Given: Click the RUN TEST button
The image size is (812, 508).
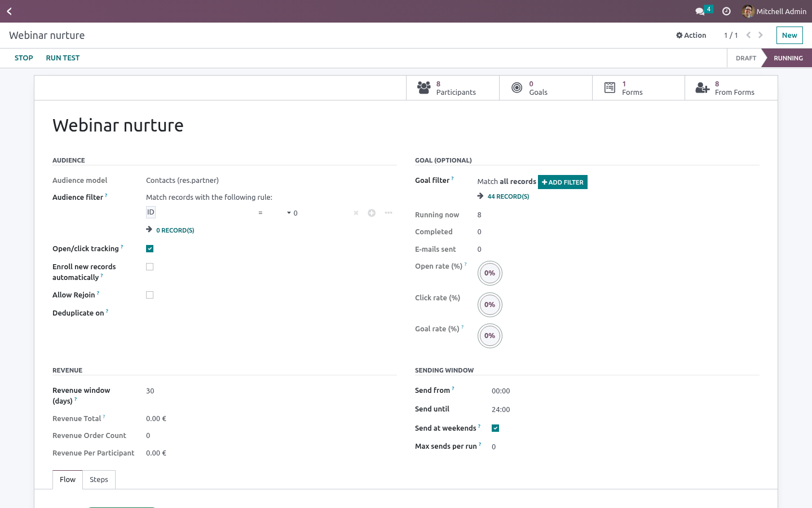Looking at the screenshot, I should click(63, 58).
